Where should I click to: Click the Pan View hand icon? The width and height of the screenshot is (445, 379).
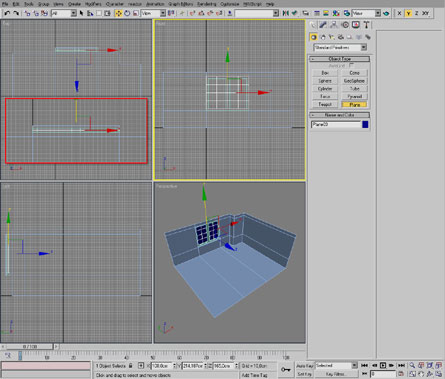tap(421, 374)
